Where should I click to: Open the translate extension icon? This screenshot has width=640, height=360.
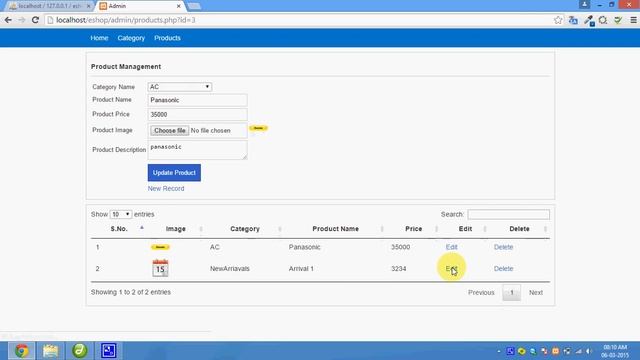tap(573, 20)
